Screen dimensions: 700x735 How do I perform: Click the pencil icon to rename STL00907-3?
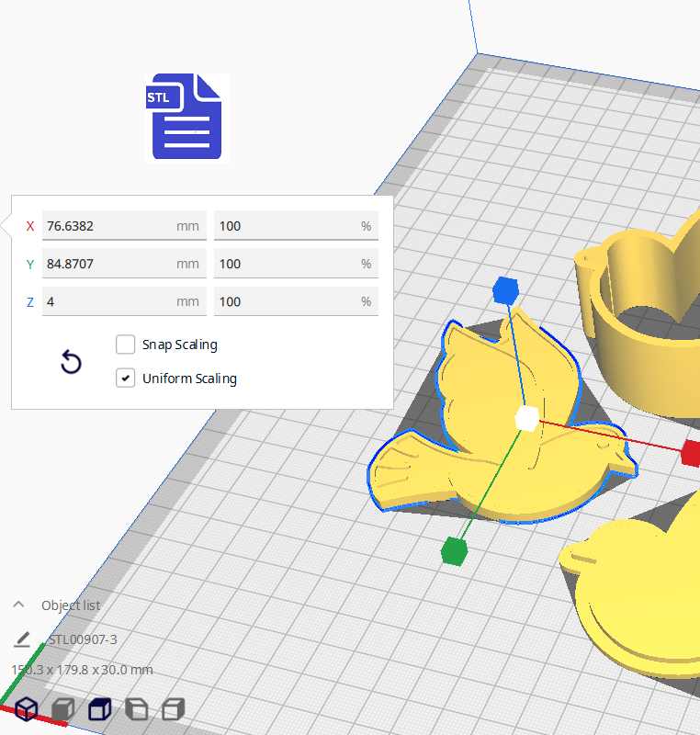click(x=23, y=639)
